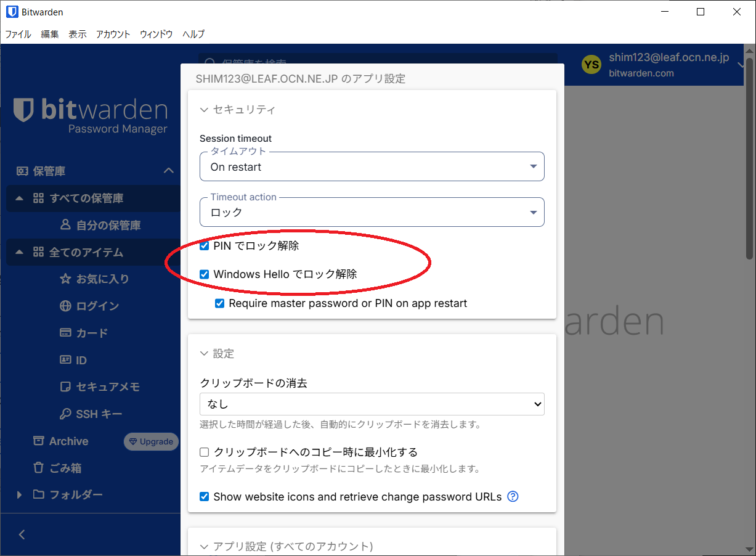Open the アカウント menu

point(113,35)
